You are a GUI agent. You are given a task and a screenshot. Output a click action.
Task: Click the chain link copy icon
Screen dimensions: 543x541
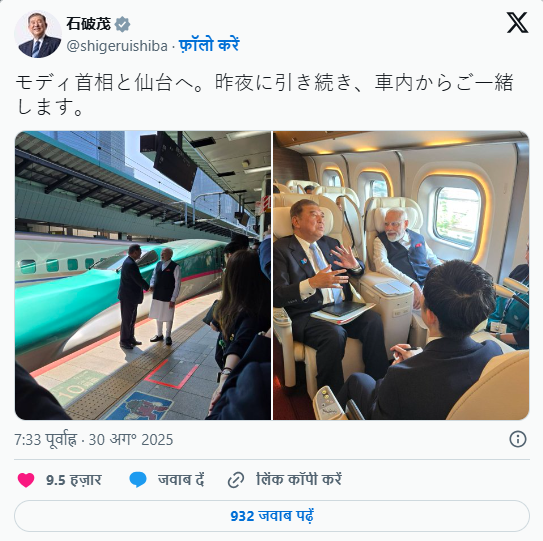coord(236,480)
